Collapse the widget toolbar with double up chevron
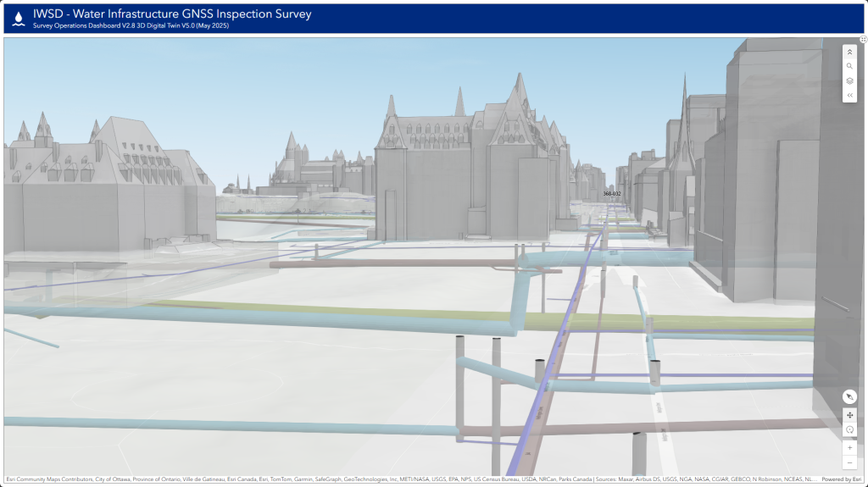Screen dimensions: 868x487 [x=849, y=52]
